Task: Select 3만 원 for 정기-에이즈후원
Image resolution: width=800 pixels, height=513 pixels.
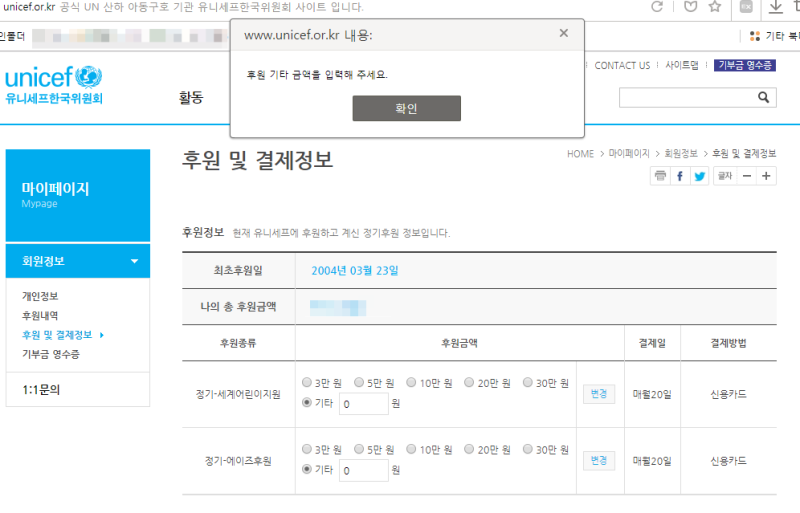Action: pos(307,449)
